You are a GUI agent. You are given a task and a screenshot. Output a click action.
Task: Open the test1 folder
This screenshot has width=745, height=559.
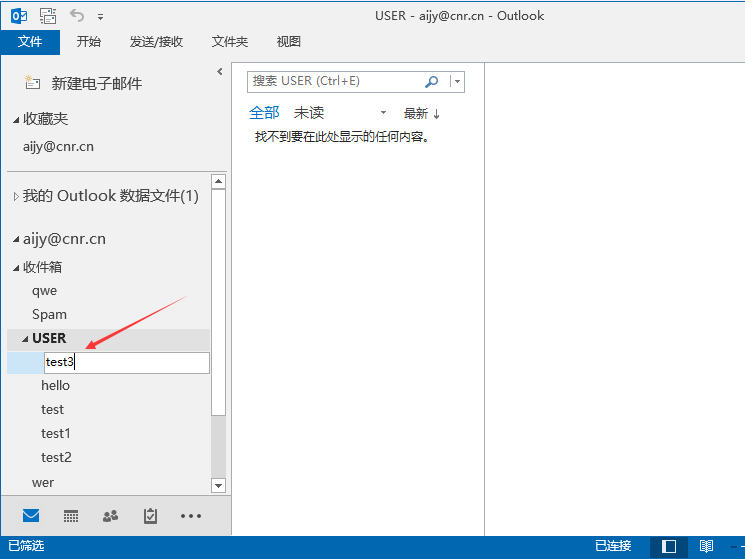[x=56, y=434]
